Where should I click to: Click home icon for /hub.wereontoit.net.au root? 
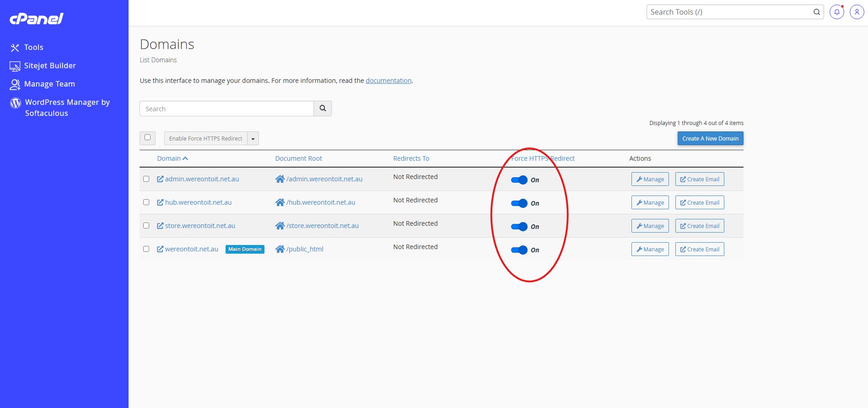280,202
